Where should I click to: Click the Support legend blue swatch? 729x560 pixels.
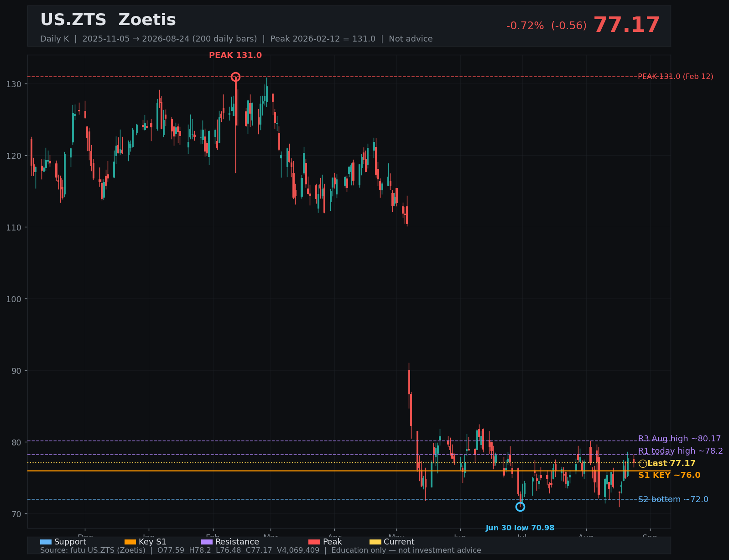tap(46, 542)
